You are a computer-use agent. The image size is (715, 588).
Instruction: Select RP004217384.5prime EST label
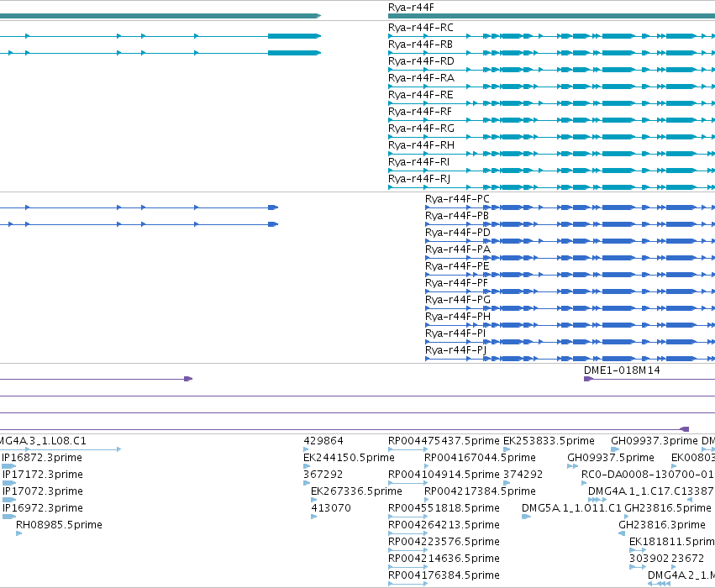[x=480, y=491]
